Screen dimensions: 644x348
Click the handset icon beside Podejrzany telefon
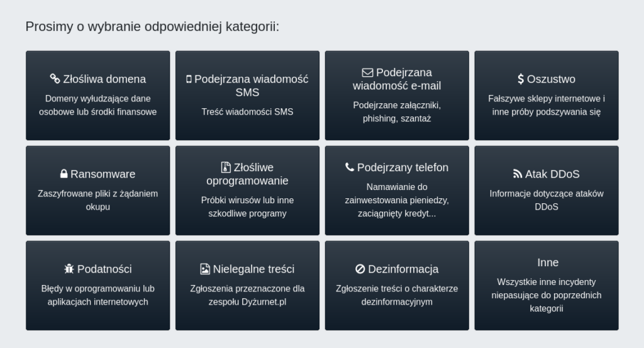tap(350, 167)
